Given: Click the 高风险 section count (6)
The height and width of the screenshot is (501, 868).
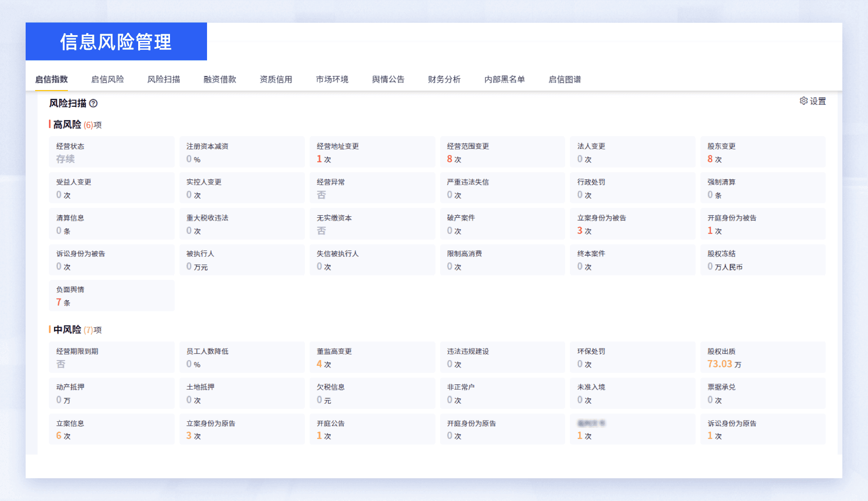Looking at the screenshot, I should coord(88,125).
